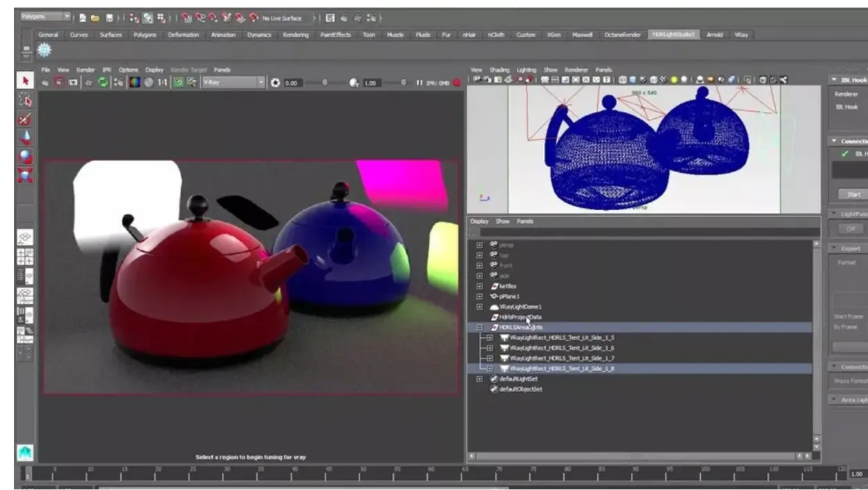Screen dimensions: 868x490
Task: Click the kettles group icon in Outliner
Action: pyautogui.click(x=494, y=286)
